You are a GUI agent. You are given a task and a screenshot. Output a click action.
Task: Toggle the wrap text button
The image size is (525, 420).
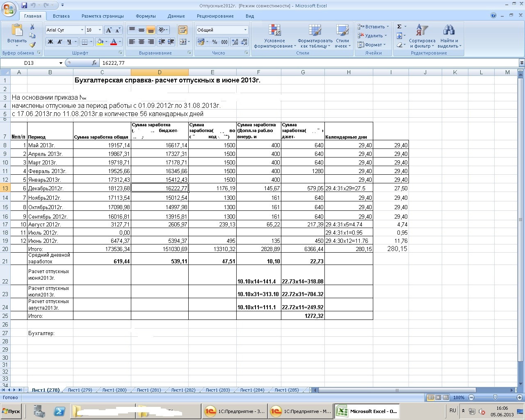coord(183,30)
